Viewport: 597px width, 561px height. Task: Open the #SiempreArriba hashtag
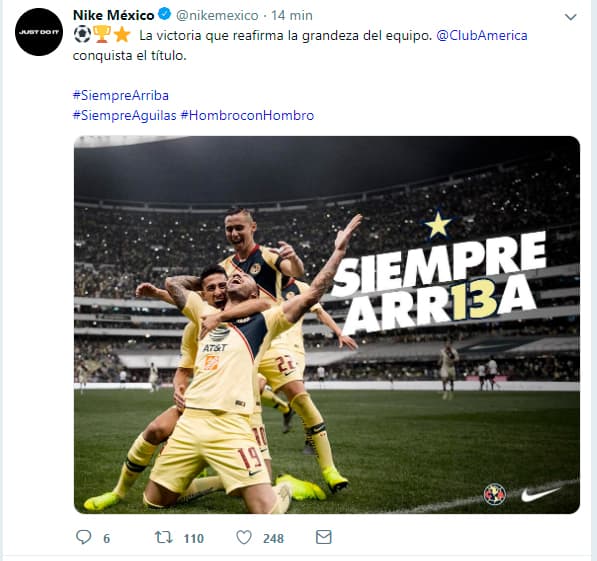pos(121,95)
